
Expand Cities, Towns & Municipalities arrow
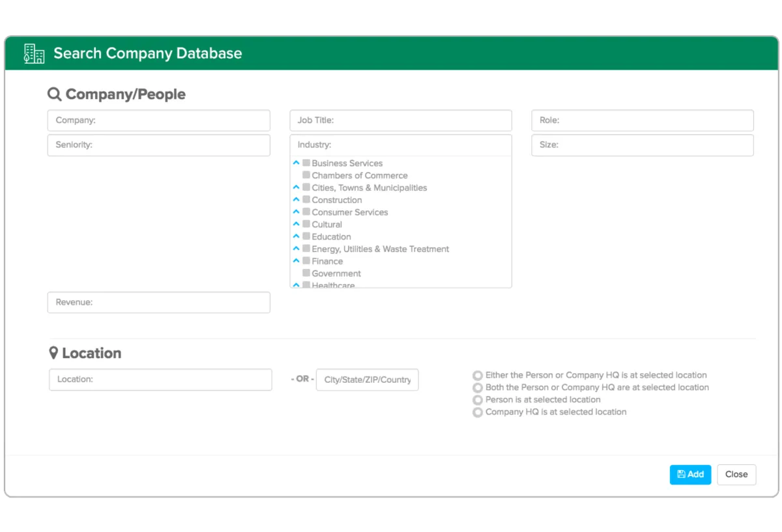pos(297,188)
